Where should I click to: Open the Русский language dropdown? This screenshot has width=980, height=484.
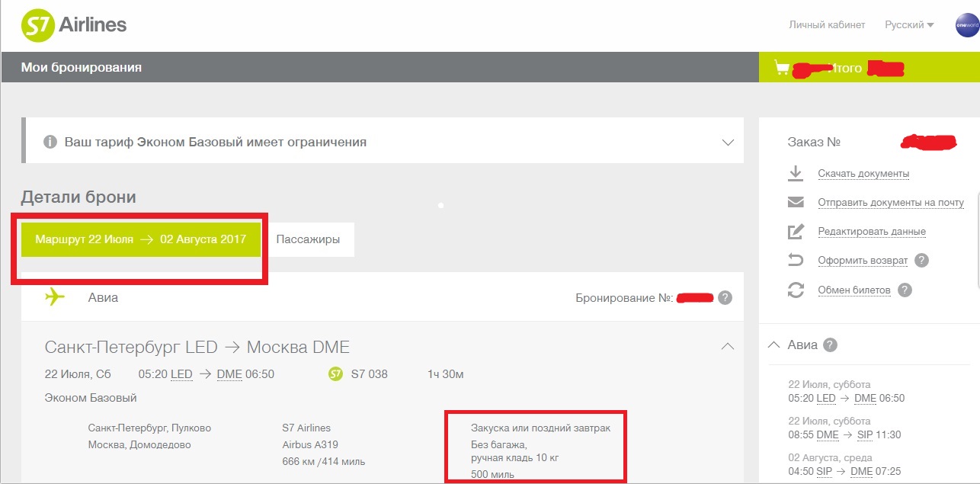(909, 25)
